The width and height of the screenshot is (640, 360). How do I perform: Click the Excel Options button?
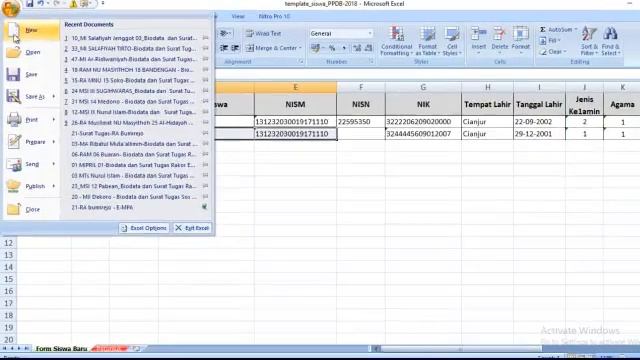pos(144,228)
